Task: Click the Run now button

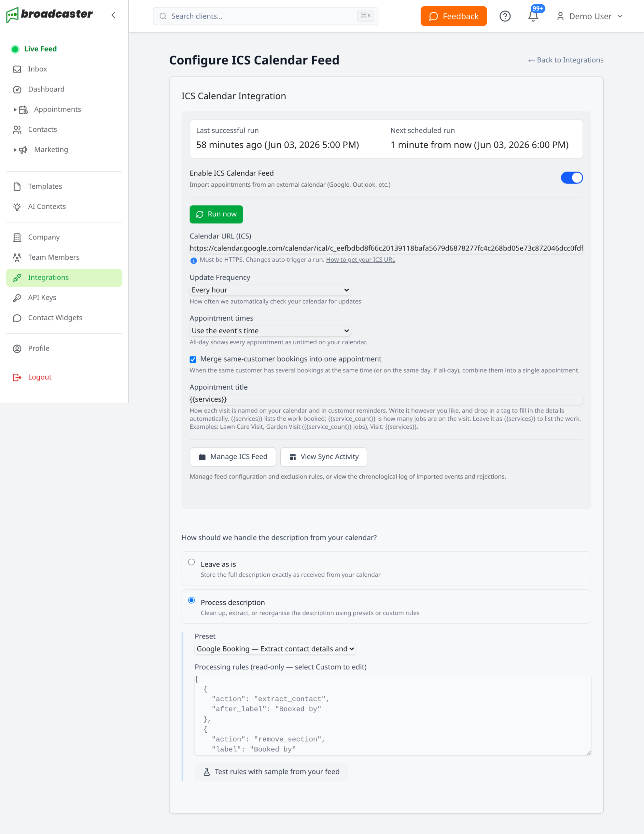Action: click(216, 214)
